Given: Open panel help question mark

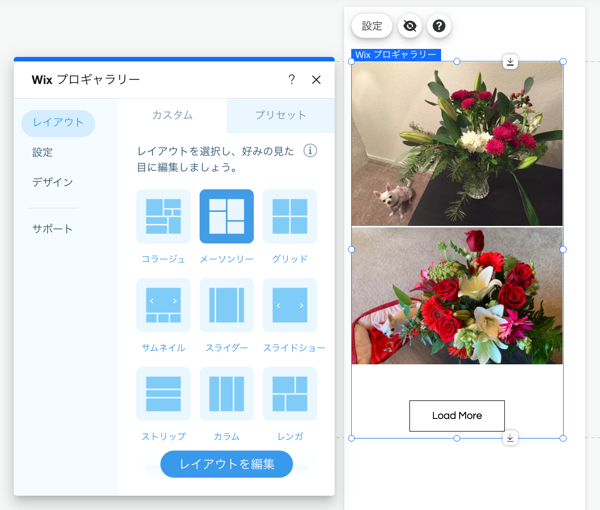Looking at the screenshot, I should [292, 80].
